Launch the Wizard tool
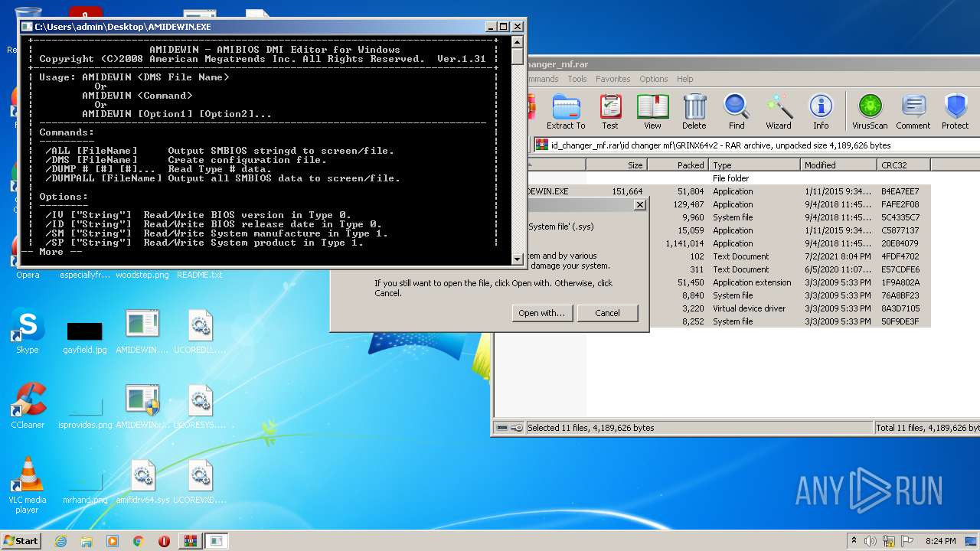Screen dimensions: 980x551 tap(779, 112)
